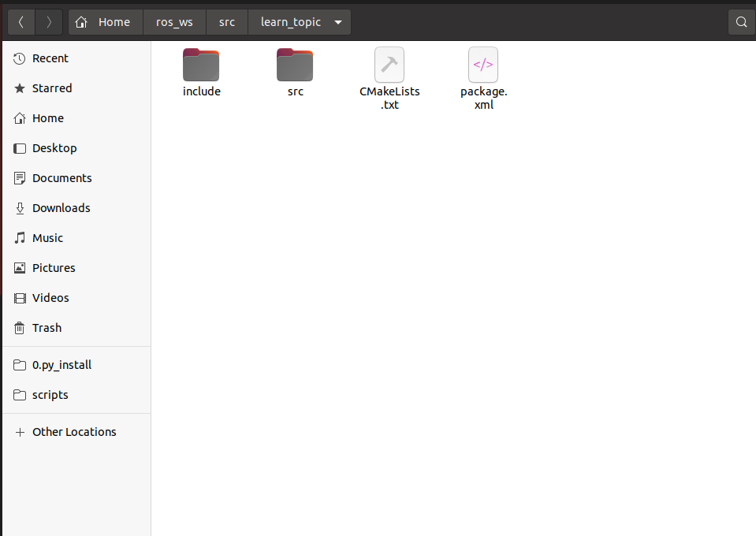The image size is (756, 536).
Task: Click the Recent clock icon in sidebar
Action: (20, 59)
